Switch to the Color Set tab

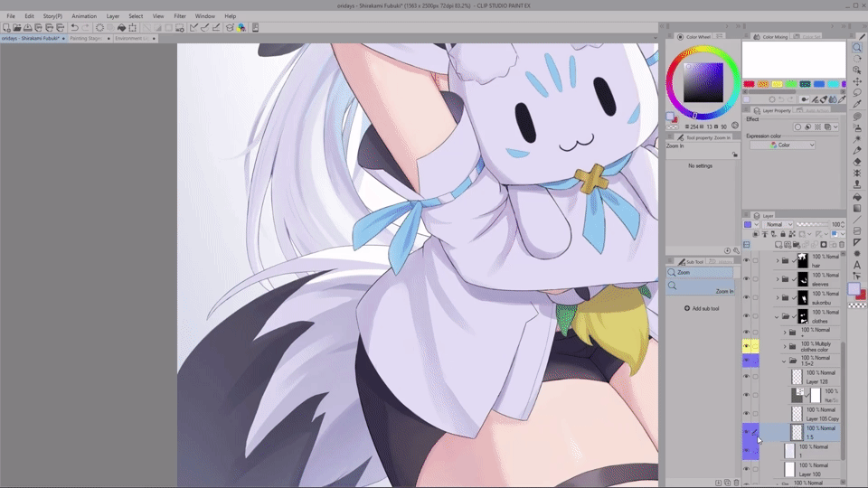click(x=807, y=36)
